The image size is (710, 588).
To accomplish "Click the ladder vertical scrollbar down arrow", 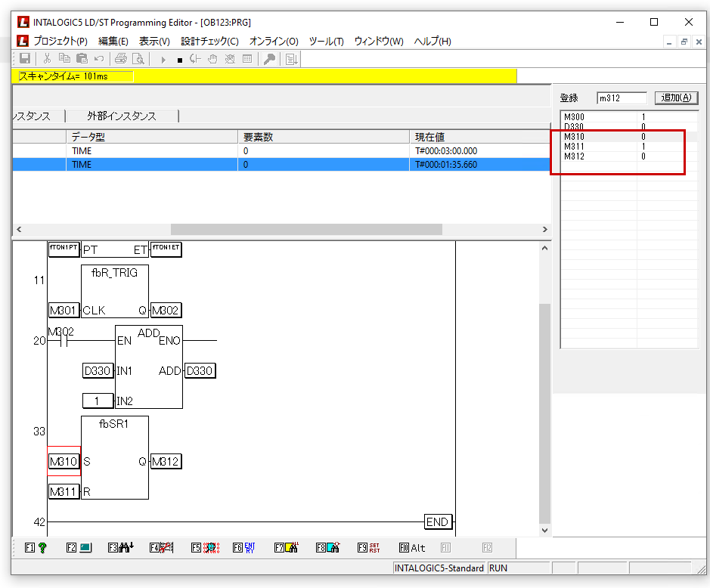I will click(x=545, y=531).
